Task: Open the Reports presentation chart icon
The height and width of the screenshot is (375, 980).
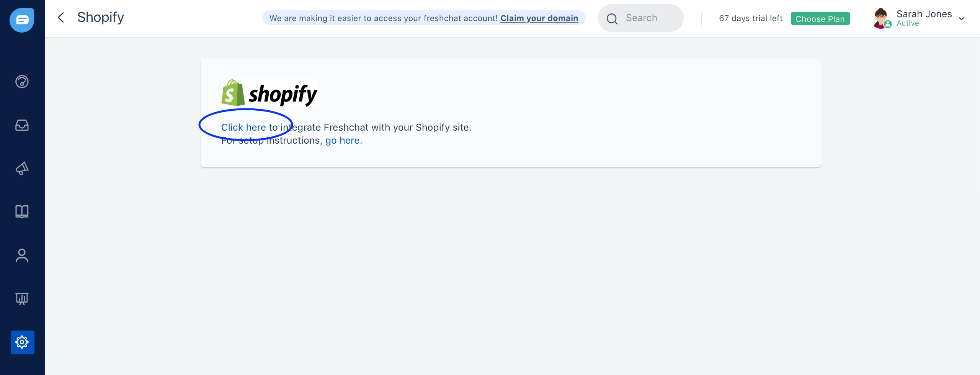Action: [x=22, y=299]
